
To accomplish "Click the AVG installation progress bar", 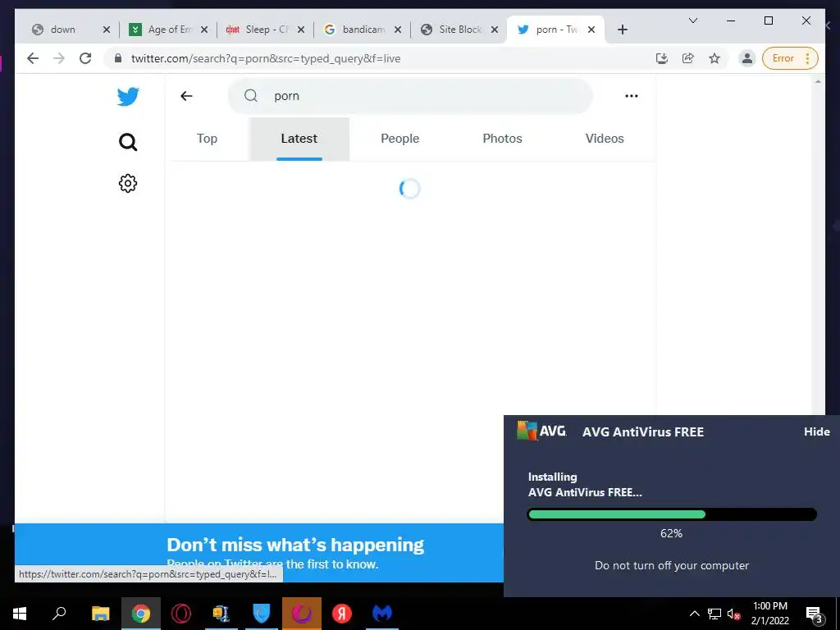I will [x=672, y=515].
